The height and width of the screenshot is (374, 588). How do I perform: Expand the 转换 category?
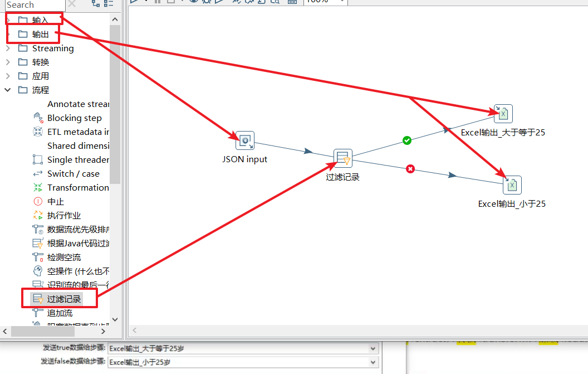[8, 62]
